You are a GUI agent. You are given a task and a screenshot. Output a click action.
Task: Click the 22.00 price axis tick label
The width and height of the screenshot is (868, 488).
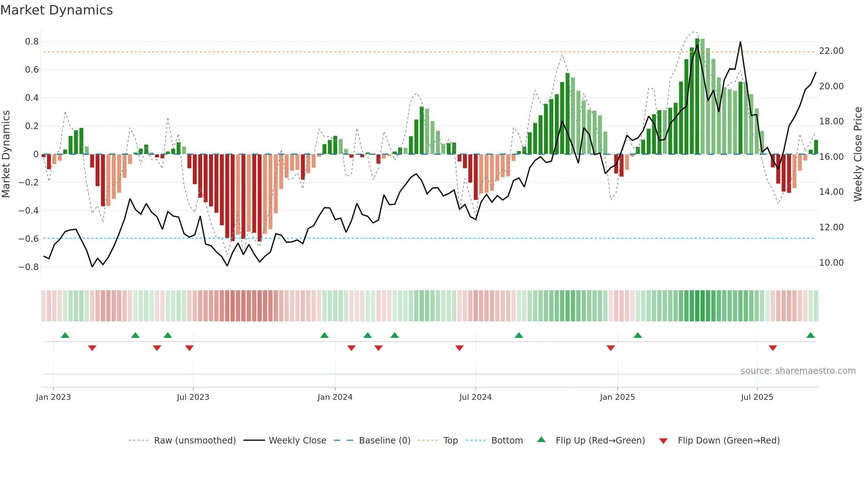pyautogui.click(x=831, y=51)
